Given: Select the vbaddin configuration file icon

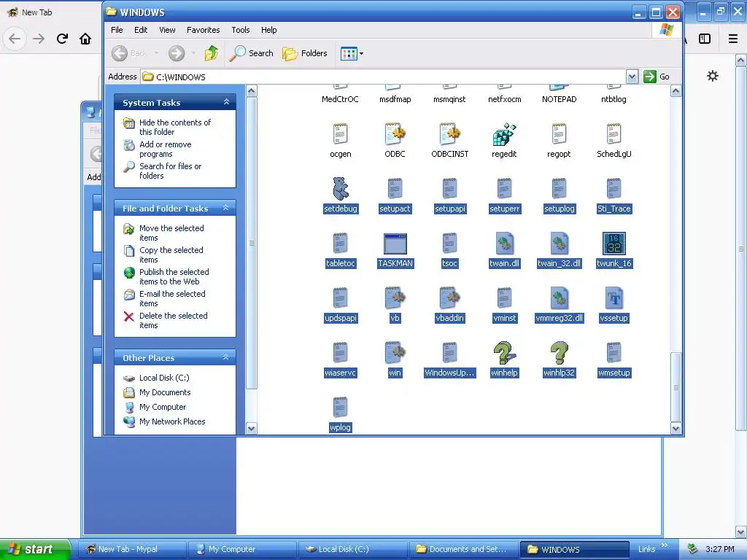Looking at the screenshot, I should pos(449,298).
